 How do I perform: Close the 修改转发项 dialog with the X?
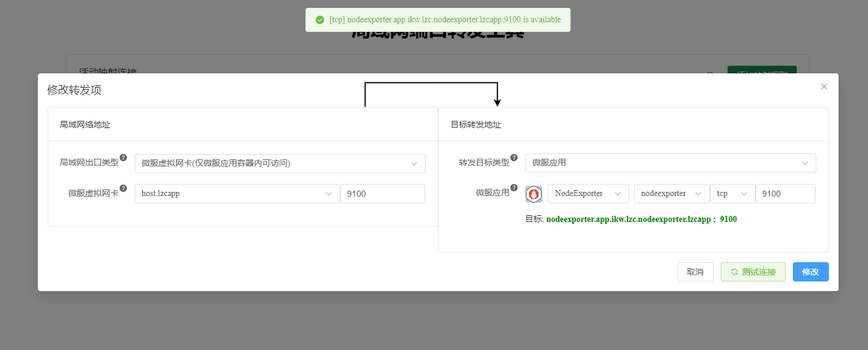824,87
